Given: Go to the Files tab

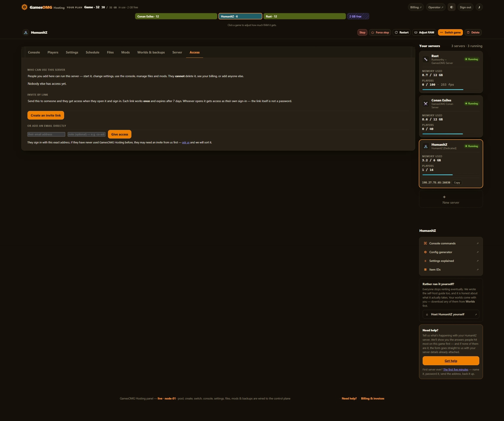Looking at the screenshot, I should click(x=110, y=52).
